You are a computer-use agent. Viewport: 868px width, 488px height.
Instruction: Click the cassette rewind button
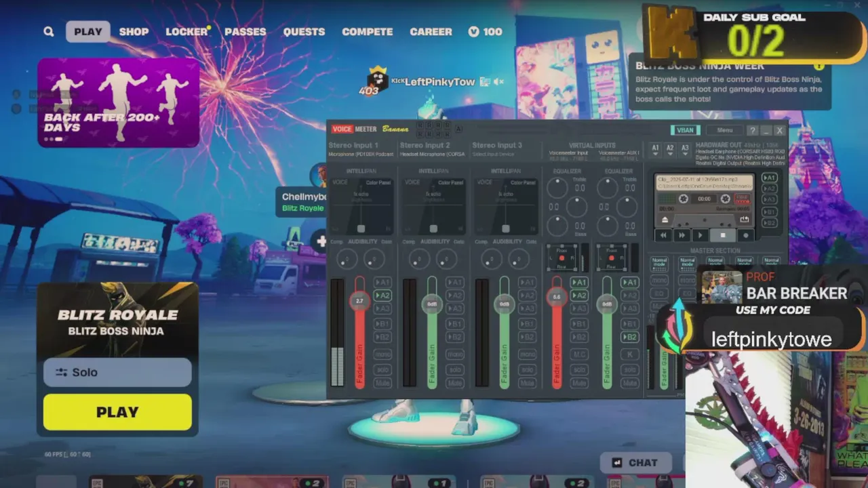click(664, 235)
